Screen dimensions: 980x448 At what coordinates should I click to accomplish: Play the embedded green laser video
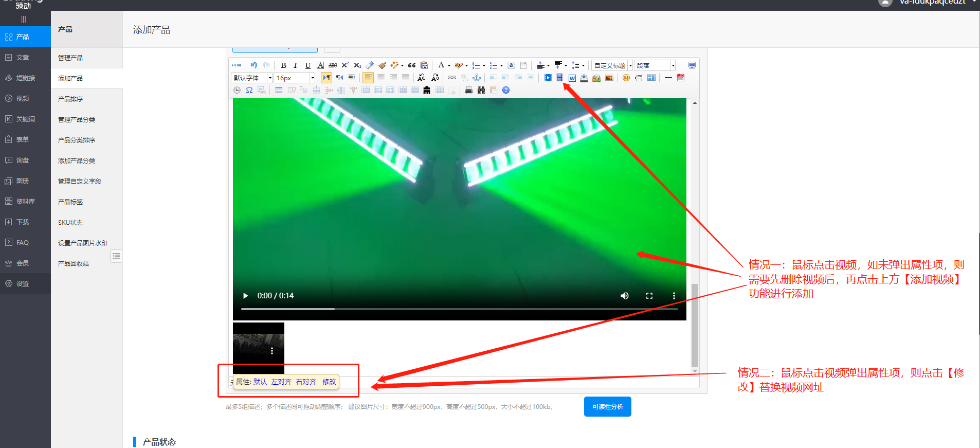[x=245, y=296]
